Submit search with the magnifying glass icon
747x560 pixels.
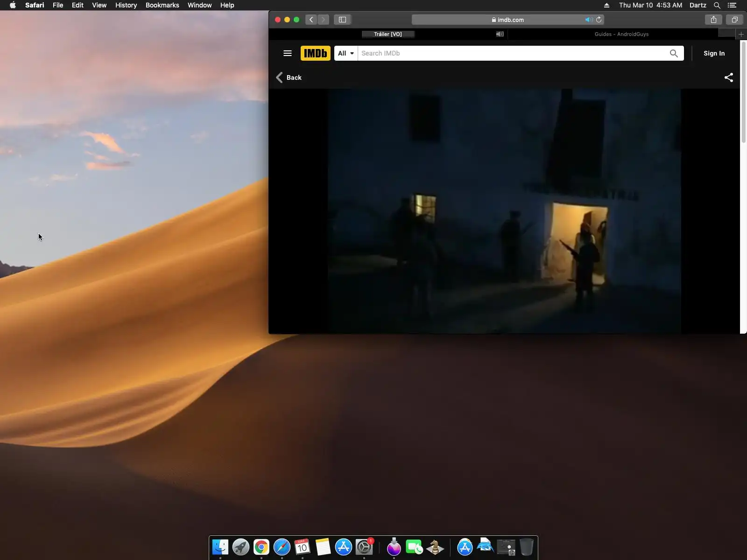674,53
